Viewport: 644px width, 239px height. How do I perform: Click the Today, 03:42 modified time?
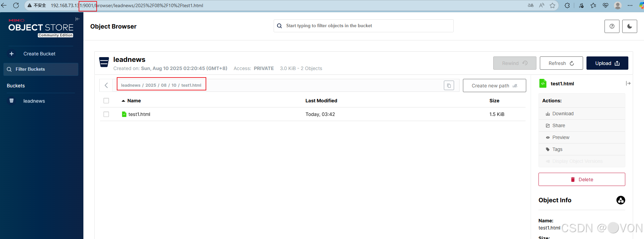point(320,114)
